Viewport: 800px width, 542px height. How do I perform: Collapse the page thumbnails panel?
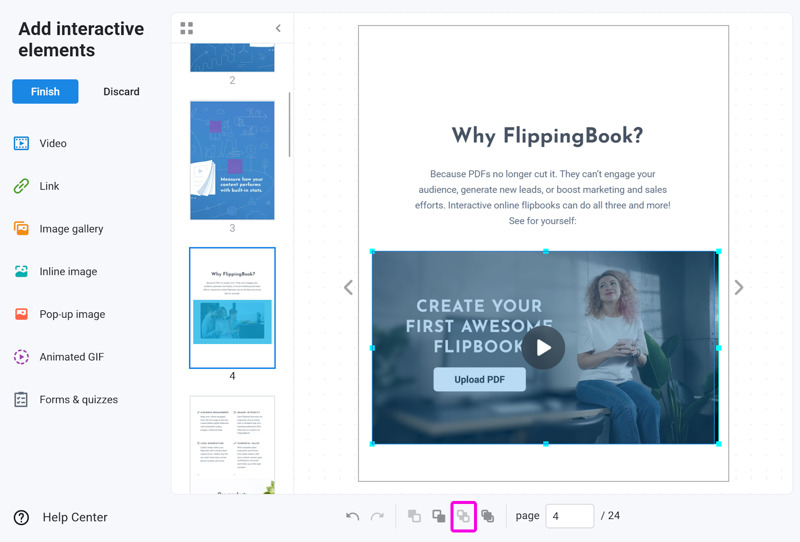(278, 28)
